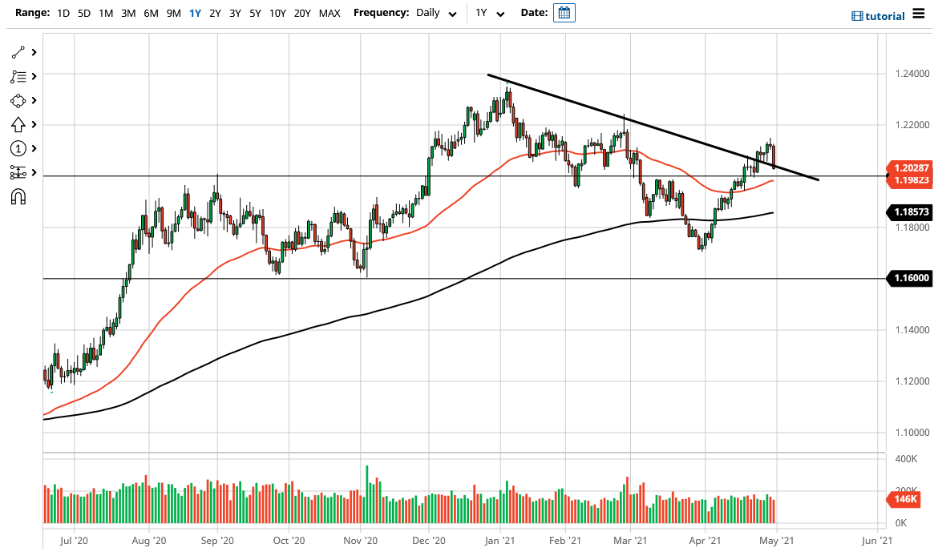Click the Mar '21 date axis label

point(630,540)
